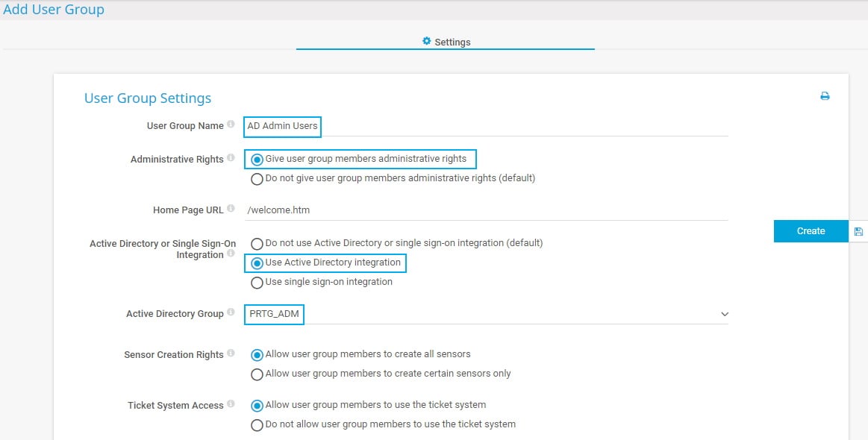Viewport: 868px width, 440px height.
Task: Click info icon next to User Group Name
Action: pyautogui.click(x=231, y=125)
